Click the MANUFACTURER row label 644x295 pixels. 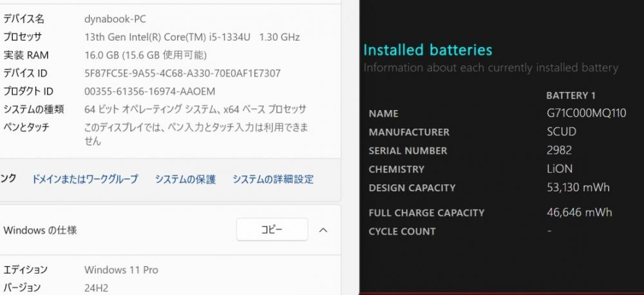409,132
